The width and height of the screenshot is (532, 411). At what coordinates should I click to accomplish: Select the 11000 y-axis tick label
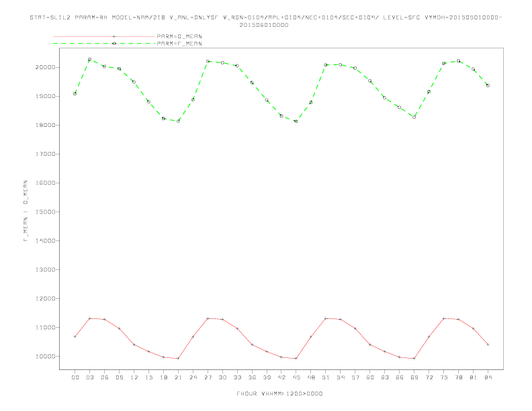45,327
